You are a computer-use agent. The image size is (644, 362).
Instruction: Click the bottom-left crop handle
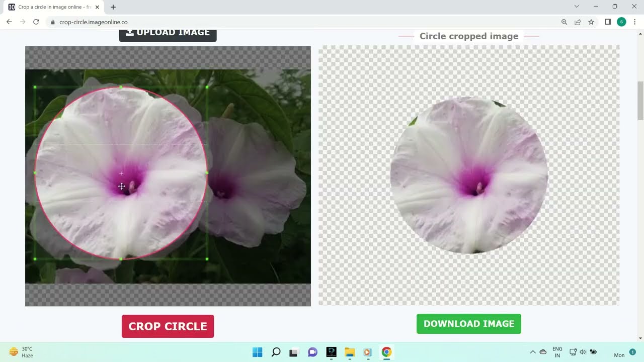[x=35, y=259]
